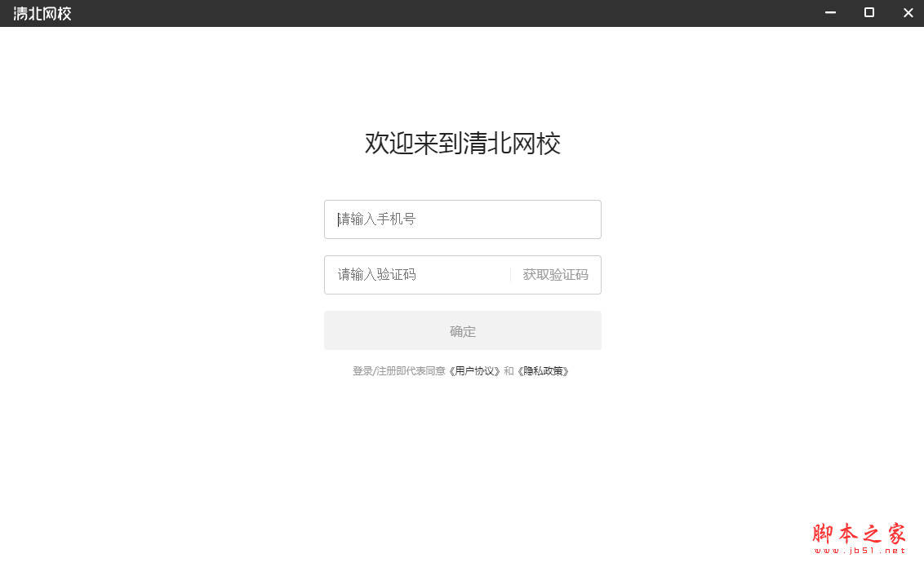Click the red 脚本之家 watermark logo
924x567 pixels.
pos(859,533)
